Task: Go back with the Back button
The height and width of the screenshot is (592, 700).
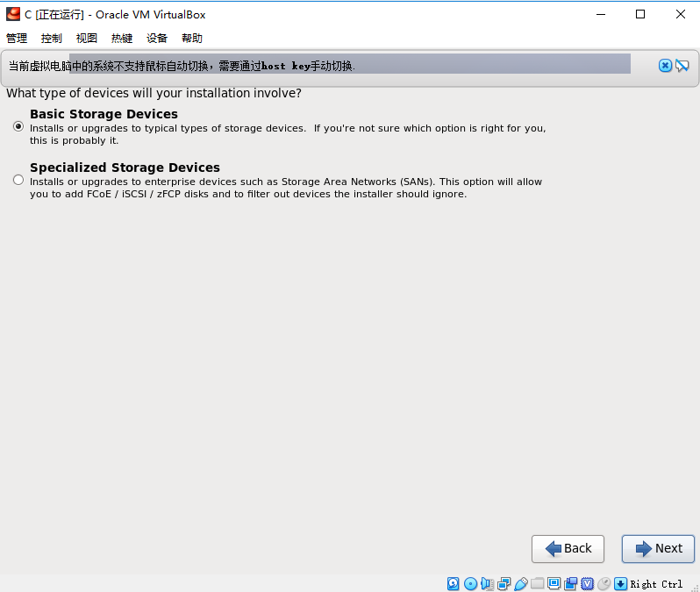Action: 568,548
